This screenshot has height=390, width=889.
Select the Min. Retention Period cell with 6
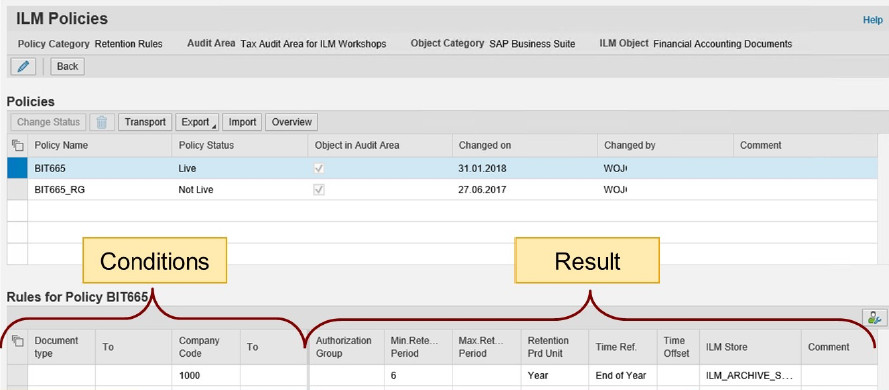coord(418,375)
